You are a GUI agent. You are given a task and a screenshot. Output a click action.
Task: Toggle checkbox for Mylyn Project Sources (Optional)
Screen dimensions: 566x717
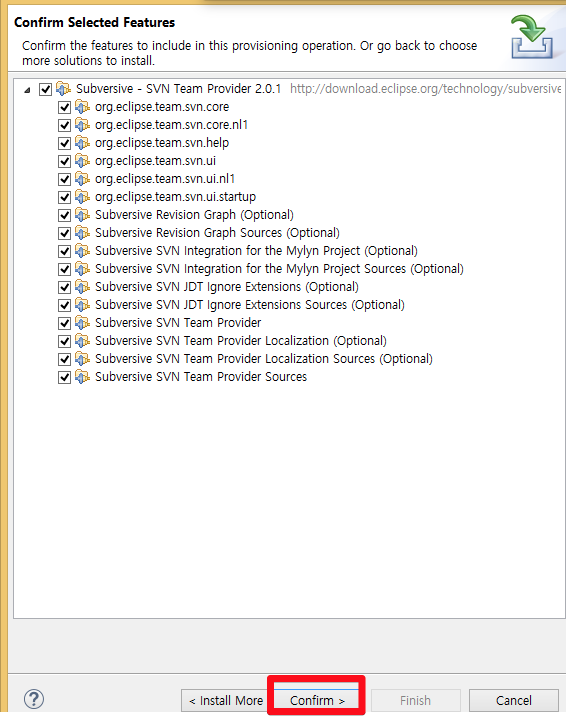[64, 269]
